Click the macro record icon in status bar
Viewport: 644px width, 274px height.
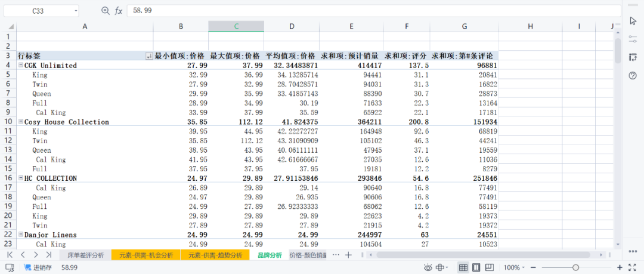(10, 267)
